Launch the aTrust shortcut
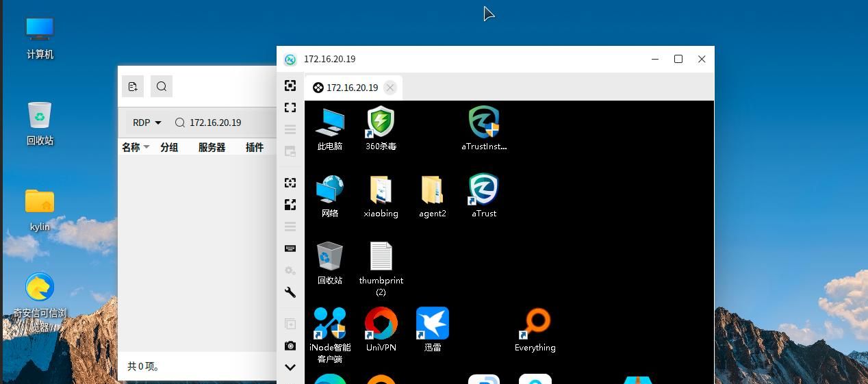 click(x=484, y=196)
